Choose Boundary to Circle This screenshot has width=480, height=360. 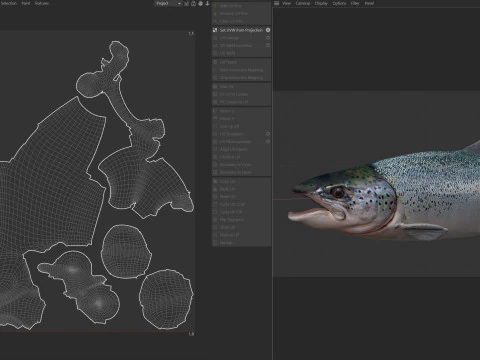pyautogui.click(x=242, y=164)
